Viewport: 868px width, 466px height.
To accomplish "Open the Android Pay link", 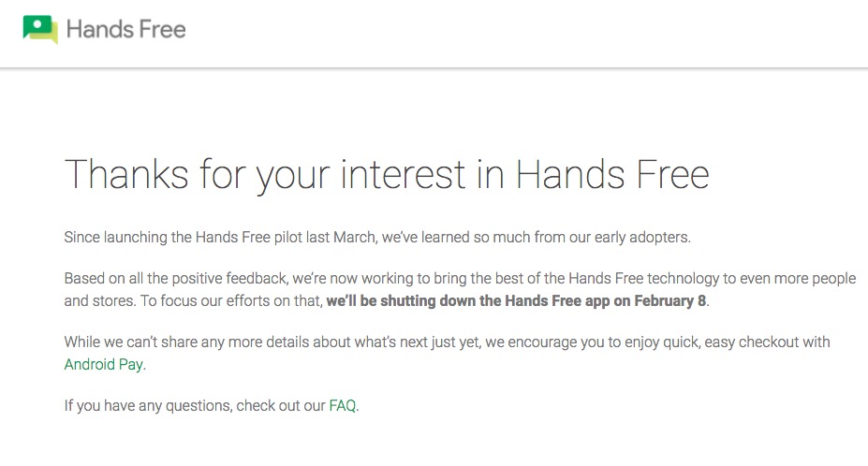I will click(x=103, y=365).
